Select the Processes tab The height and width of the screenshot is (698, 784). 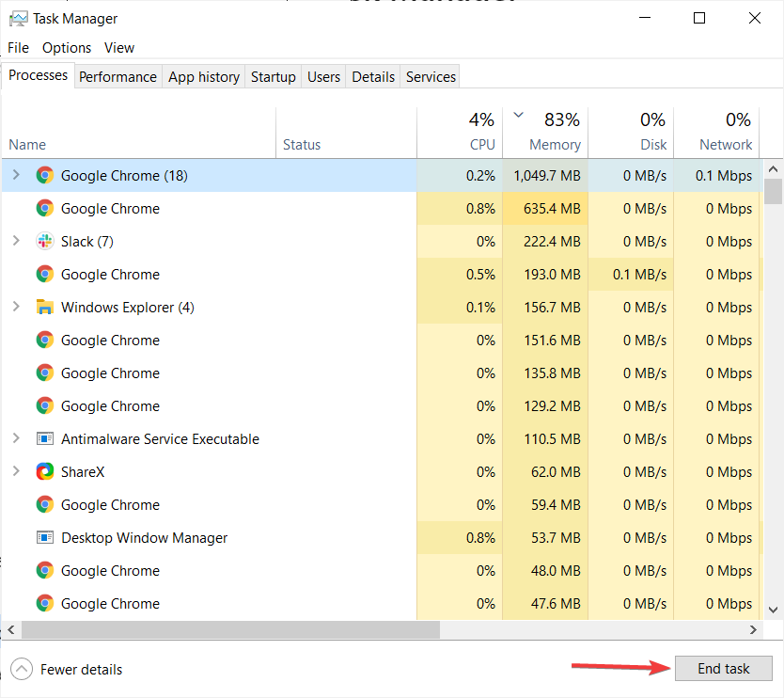click(x=38, y=75)
